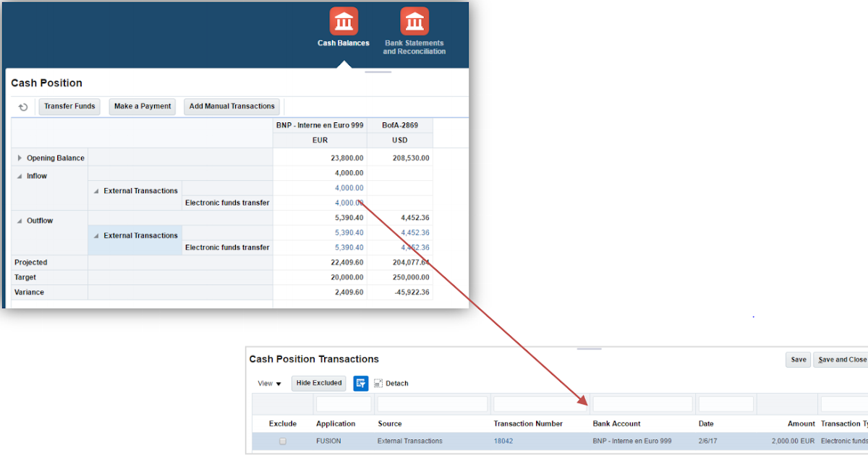Click the Transfer Funds button

[x=69, y=106]
